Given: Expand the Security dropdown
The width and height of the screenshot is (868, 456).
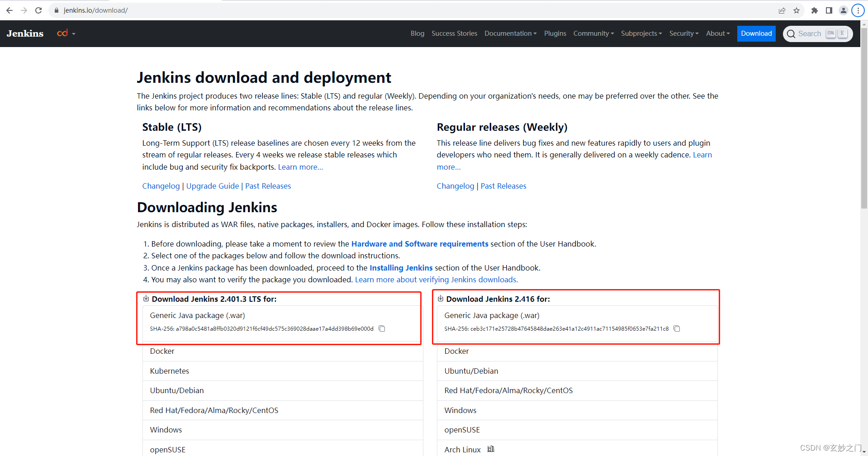Looking at the screenshot, I should pyautogui.click(x=684, y=33).
